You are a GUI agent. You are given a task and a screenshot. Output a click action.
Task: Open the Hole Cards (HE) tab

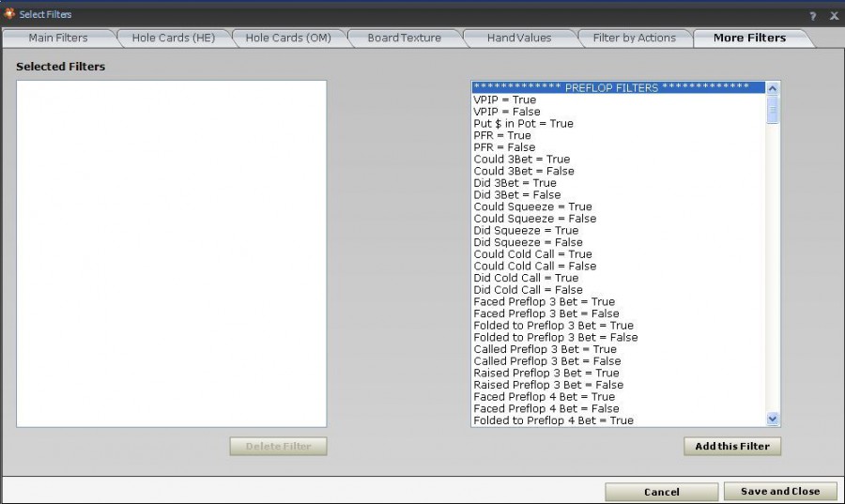172,38
